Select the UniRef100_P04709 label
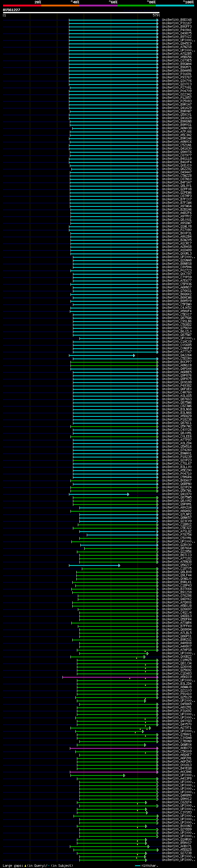Viewport: 197px width, 868px height. tap(177, 91)
